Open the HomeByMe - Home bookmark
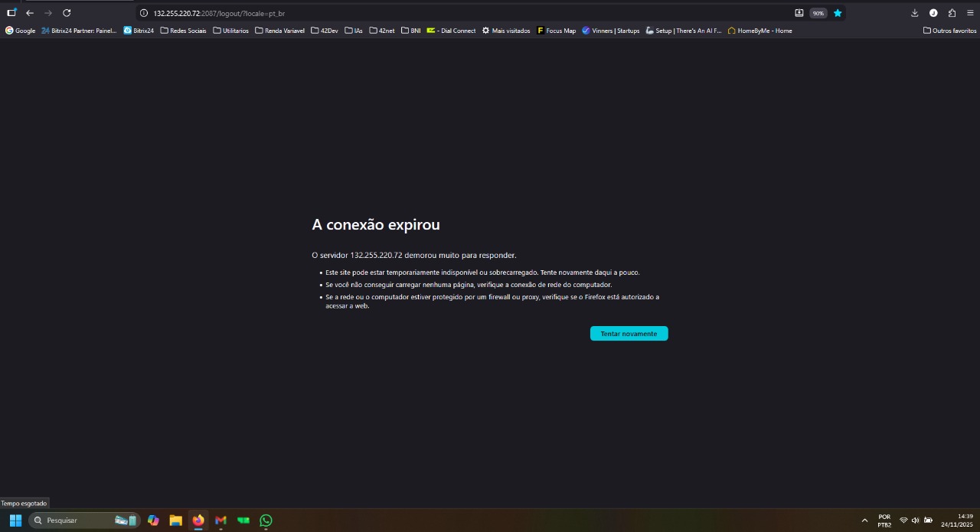The height and width of the screenshot is (532, 980). (x=759, y=31)
